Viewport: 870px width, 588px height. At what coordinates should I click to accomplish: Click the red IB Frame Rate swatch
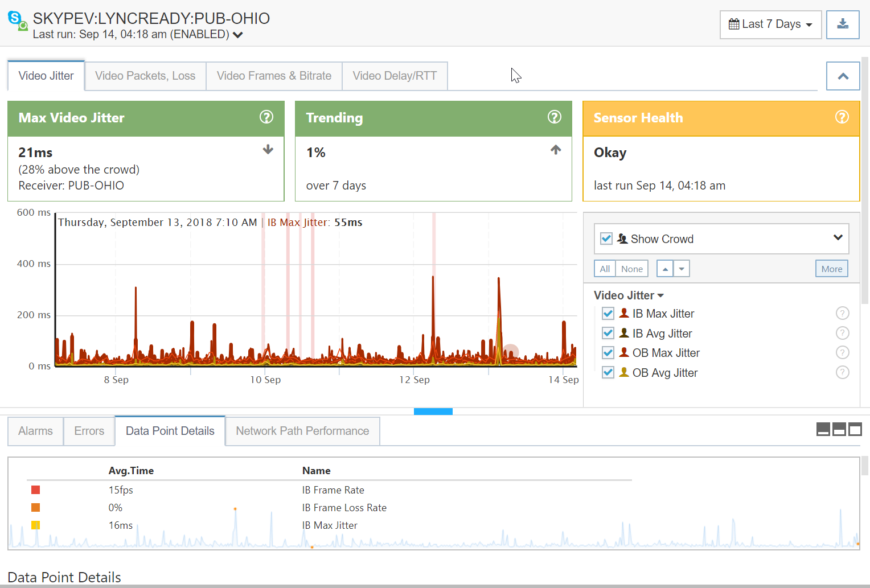pyautogui.click(x=35, y=490)
